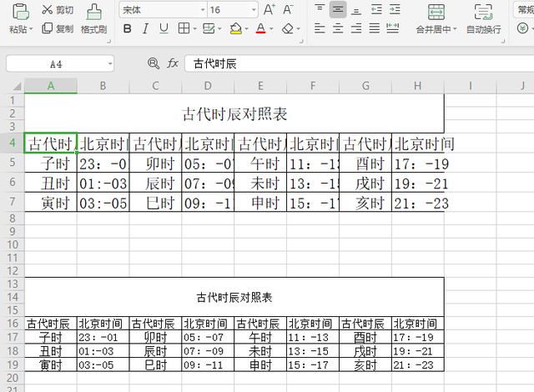This screenshot has height=392, width=534.
Task: Open the 合并居中 dropdown arrow
Action: click(455, 29)
